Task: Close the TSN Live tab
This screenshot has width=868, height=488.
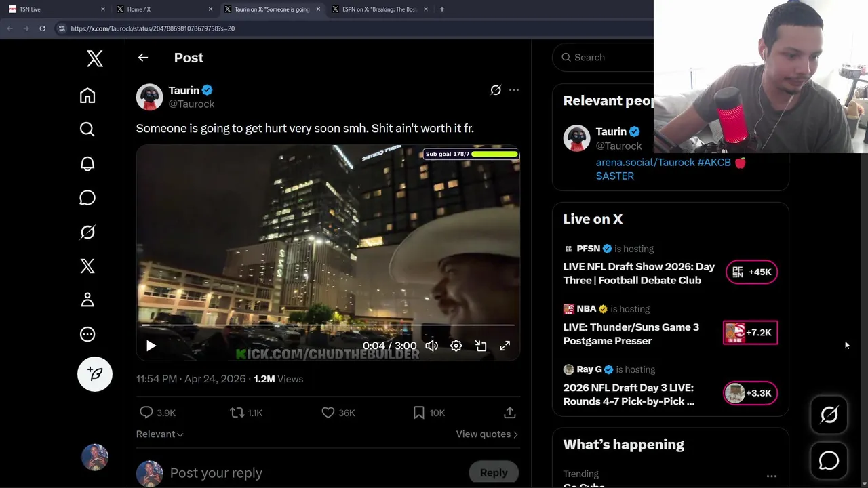Action: [103, 9]
